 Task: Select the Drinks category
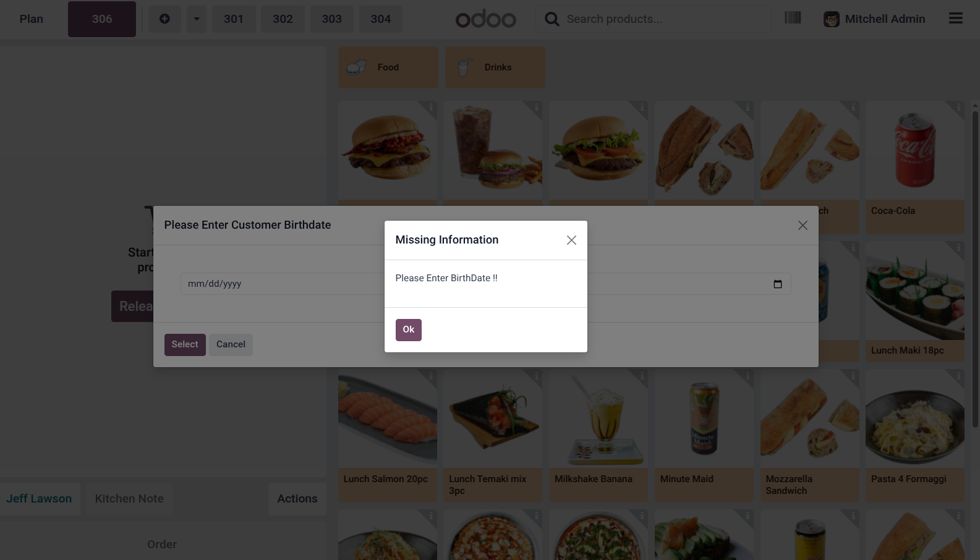[x=495, y=67]
